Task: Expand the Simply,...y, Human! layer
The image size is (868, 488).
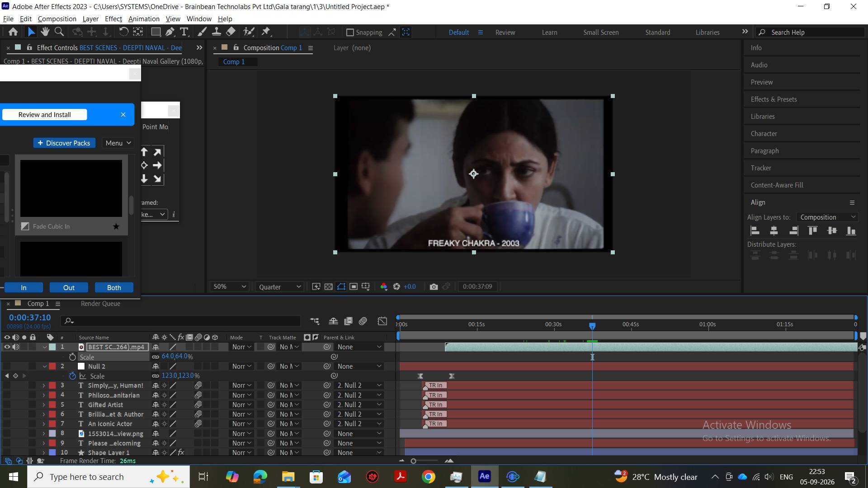Action: point(44,385)
